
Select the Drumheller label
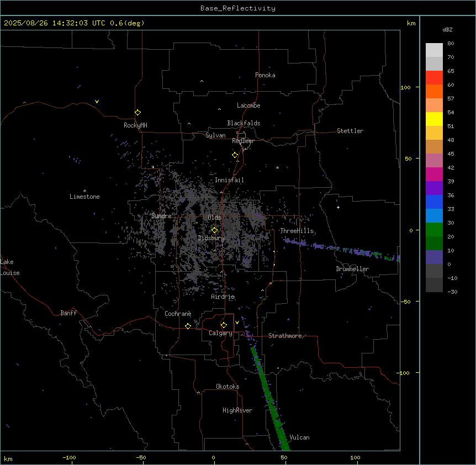click(x=352, y=269)
